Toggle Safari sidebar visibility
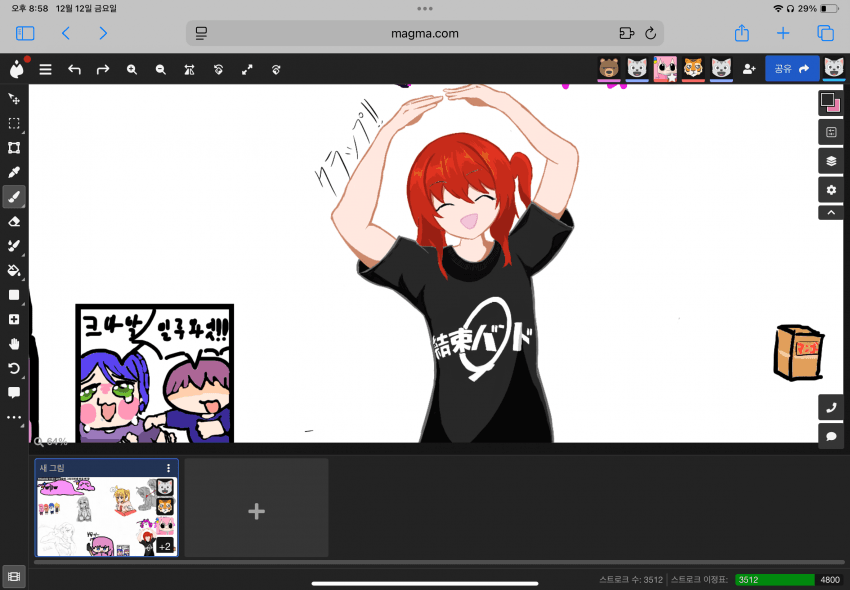 [x=25, y=33]
